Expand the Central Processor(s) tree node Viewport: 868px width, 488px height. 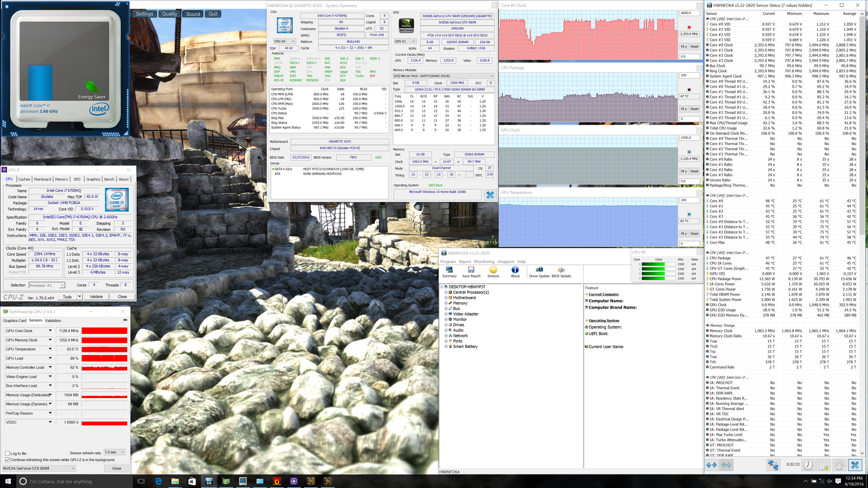446,292
